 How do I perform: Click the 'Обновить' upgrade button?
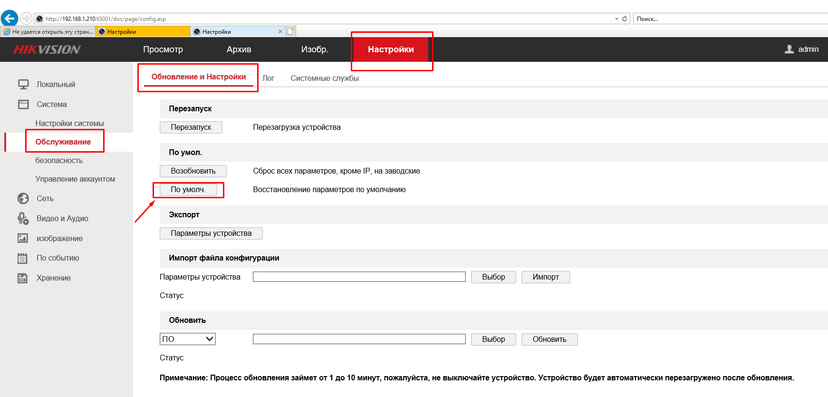(x=550, y=339)
